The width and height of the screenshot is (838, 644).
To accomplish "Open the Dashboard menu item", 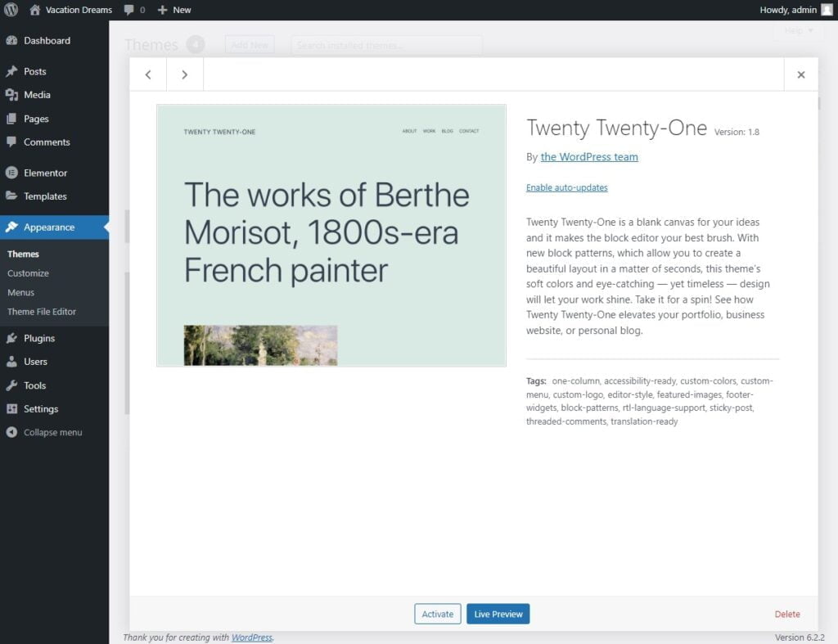I will pos(47,41).
